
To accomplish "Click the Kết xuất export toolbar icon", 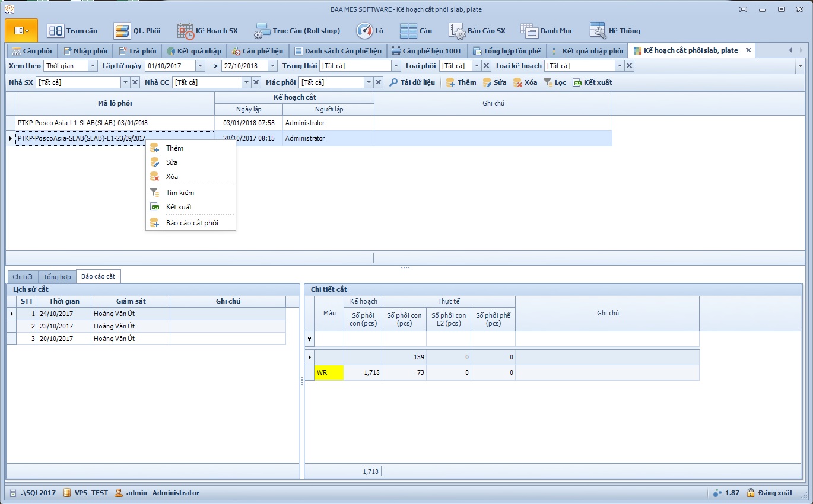I will (x=577, y=82).
